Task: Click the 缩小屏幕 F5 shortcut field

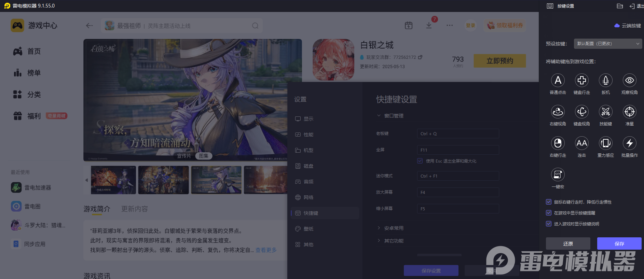Action: click(x=458, y=209)
